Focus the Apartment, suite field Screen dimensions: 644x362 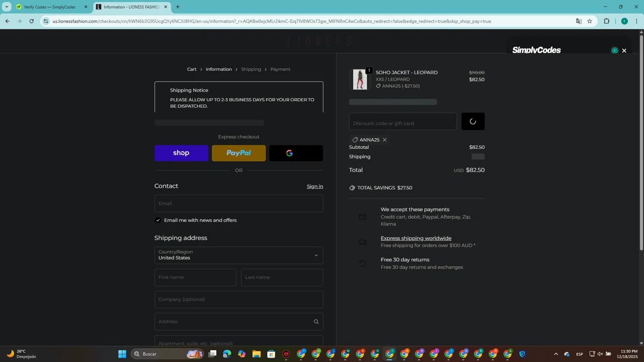click(239, 341)
